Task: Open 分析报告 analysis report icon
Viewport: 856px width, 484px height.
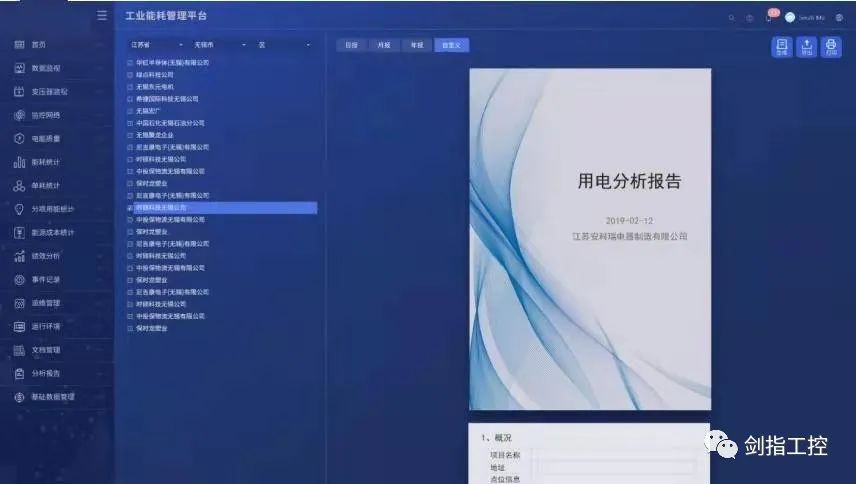Action: click(19, 373)
